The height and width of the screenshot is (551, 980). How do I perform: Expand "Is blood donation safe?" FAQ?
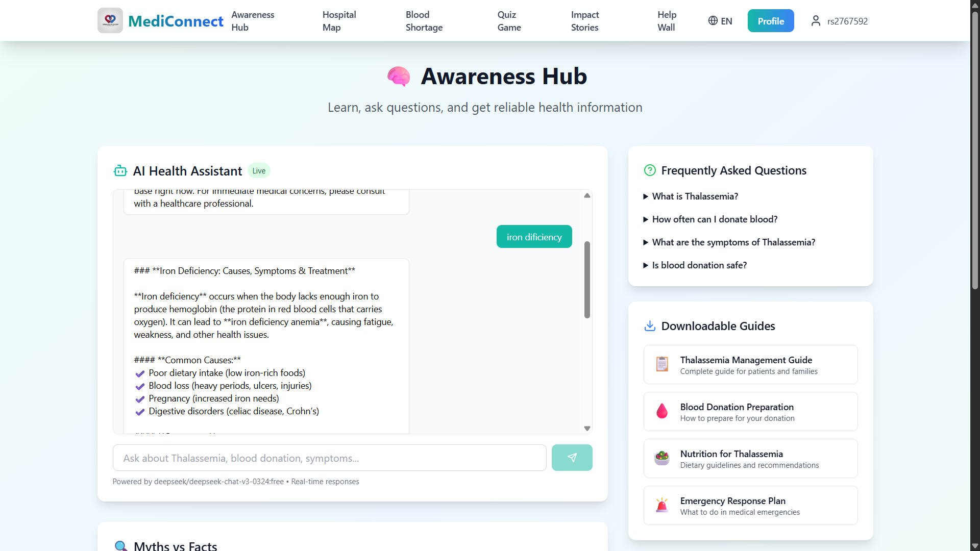(699, 265)
